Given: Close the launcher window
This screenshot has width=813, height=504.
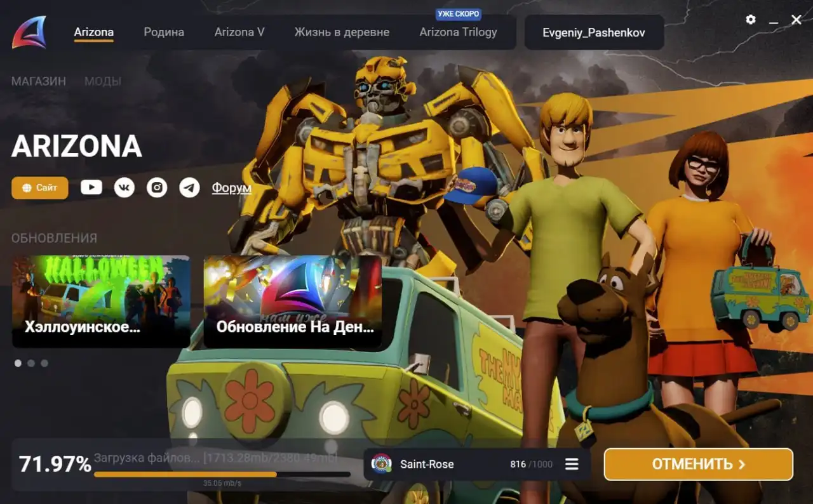Looking at the screenshot, I should click(x=796, y=20).
